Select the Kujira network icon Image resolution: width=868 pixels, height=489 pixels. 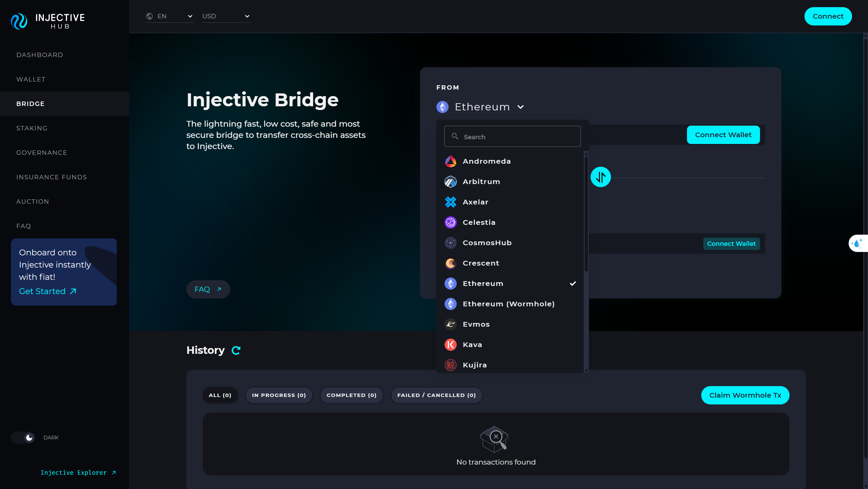(x=451, y=365)
